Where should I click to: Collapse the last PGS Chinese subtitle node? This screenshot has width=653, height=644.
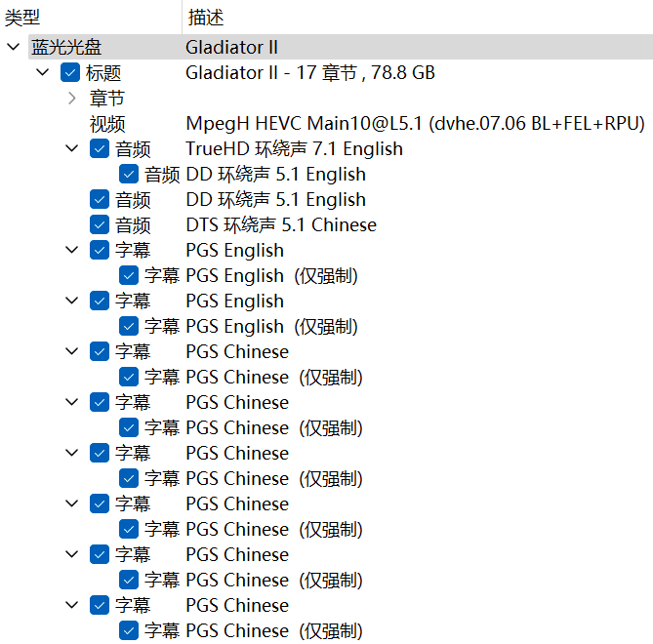coord(72,606)
